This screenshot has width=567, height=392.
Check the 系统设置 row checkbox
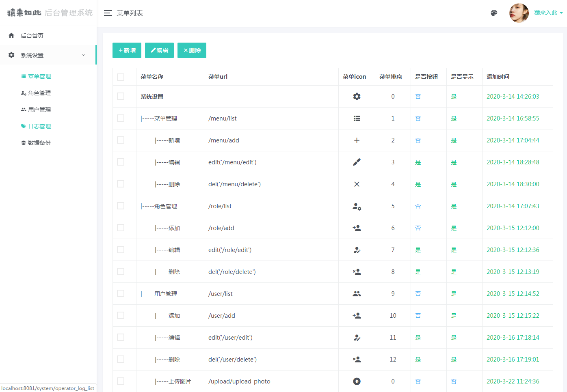pos(121,96)
